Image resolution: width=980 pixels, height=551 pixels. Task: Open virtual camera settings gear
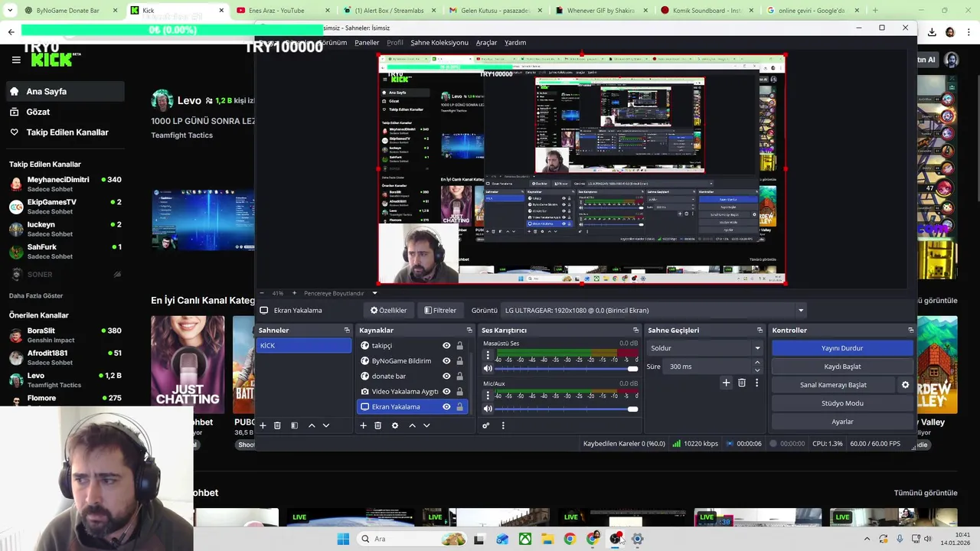905,385
